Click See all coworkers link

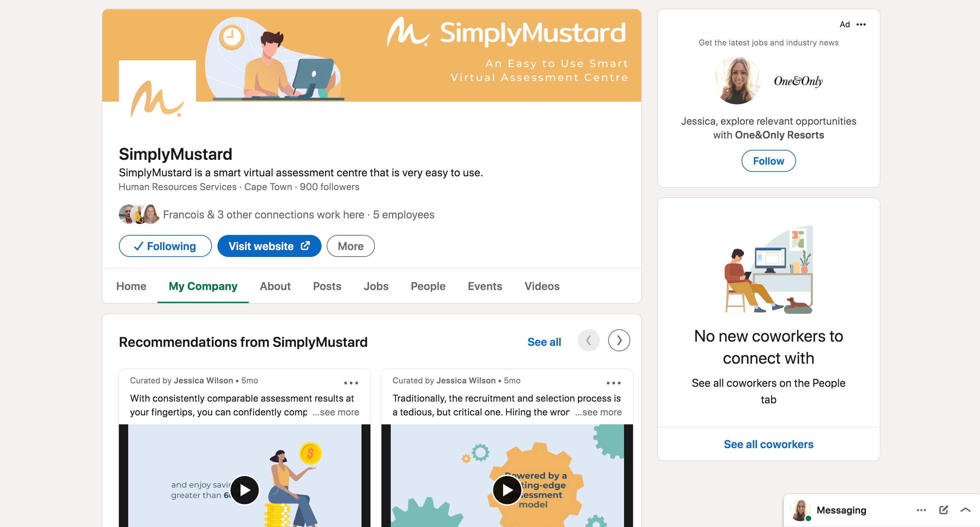click(768, 444)
